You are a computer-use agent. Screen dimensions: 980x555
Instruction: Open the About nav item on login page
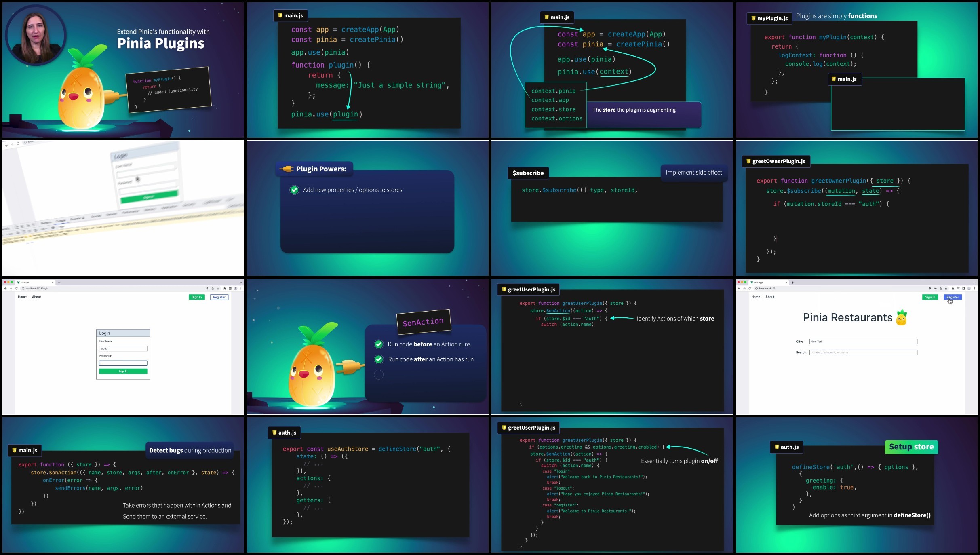coord(36,297)
